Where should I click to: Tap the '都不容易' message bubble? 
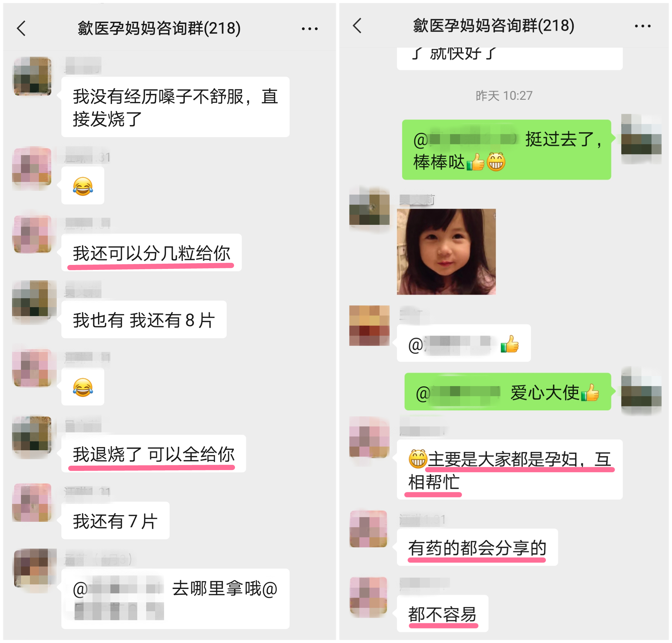point(443,613)
